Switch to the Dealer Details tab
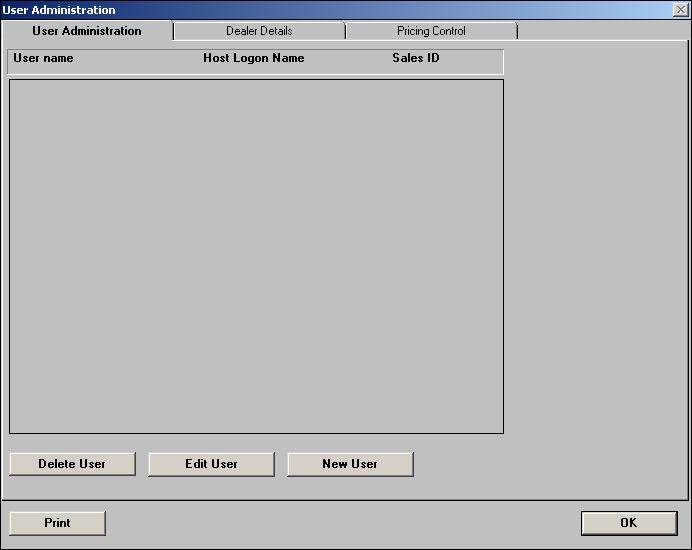The height and width of the screenshot is (550, 692). click(259, 31)
